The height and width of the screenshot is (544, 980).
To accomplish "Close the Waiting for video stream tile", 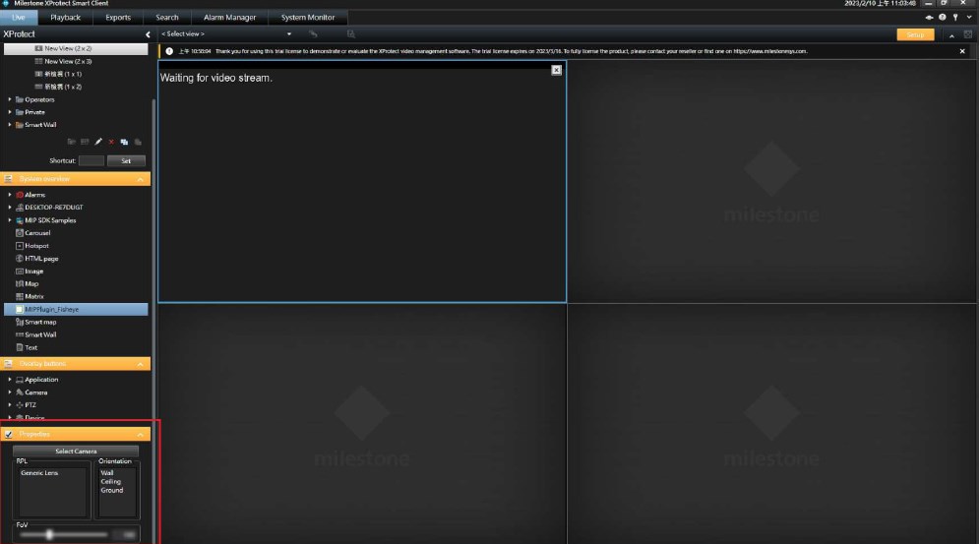I will [556, 70].
